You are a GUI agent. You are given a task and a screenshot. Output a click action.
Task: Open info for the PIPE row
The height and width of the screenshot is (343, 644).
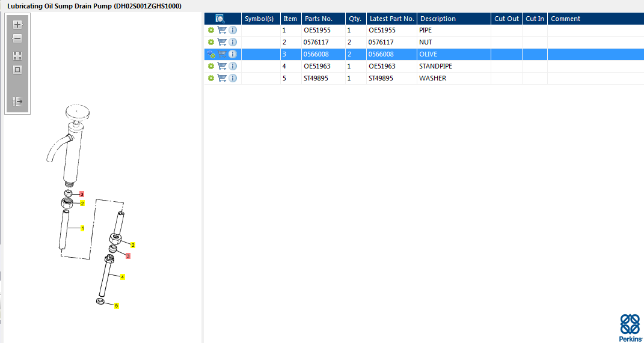[x=233, y=30]
